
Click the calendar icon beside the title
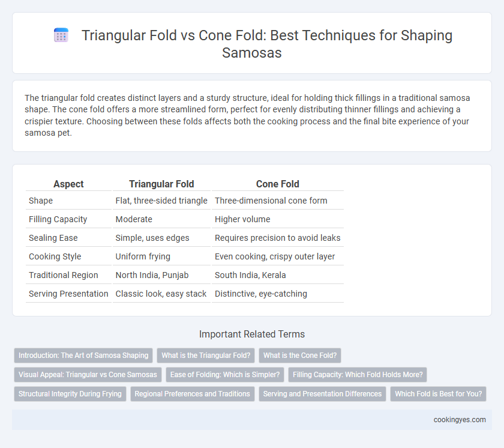click(x=61, y=35)
